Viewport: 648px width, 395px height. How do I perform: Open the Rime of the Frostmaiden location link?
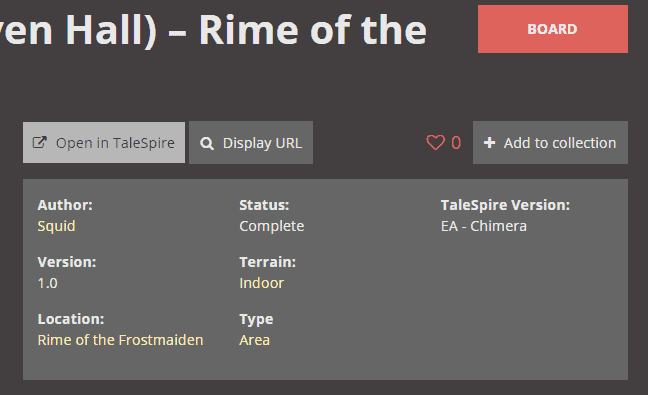120,340
